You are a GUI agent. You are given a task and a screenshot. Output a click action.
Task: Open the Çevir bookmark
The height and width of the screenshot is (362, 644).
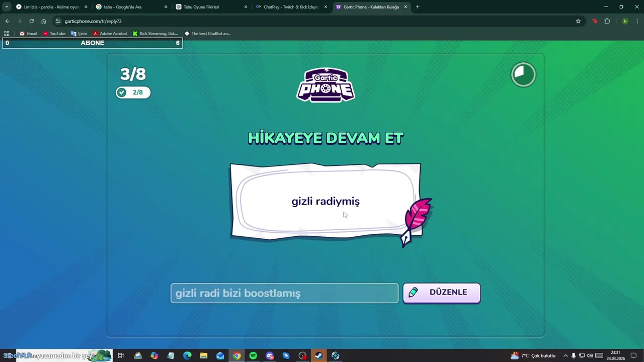click(x=79, y=34)
